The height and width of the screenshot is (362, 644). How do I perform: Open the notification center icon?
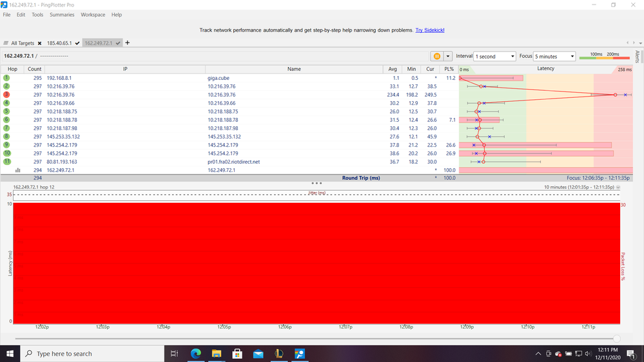(631, 354)
